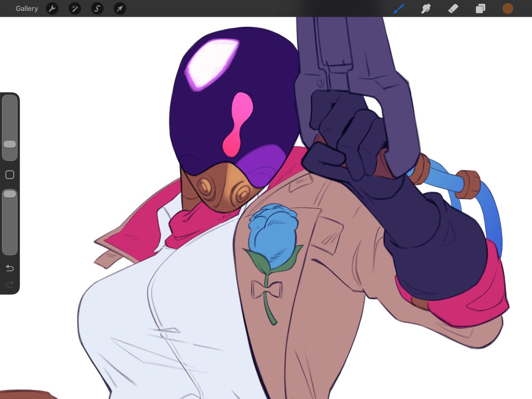
Task: Select the Eraser tool
Action: pyautogui.click(x=453, y=8)
